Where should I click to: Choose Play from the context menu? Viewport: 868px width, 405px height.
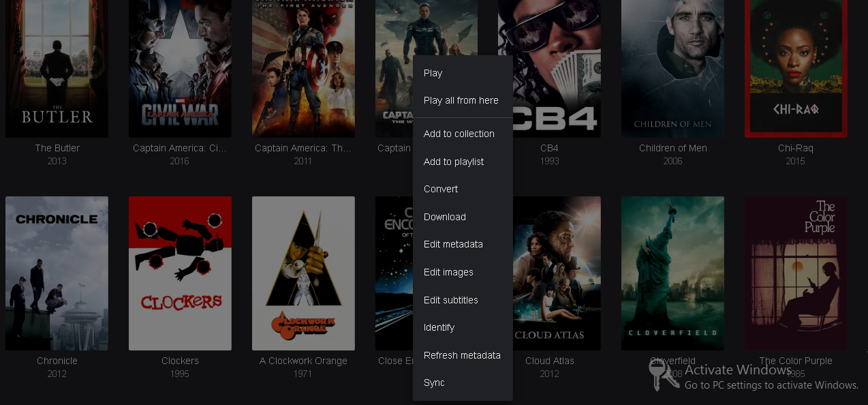(463, 73)
